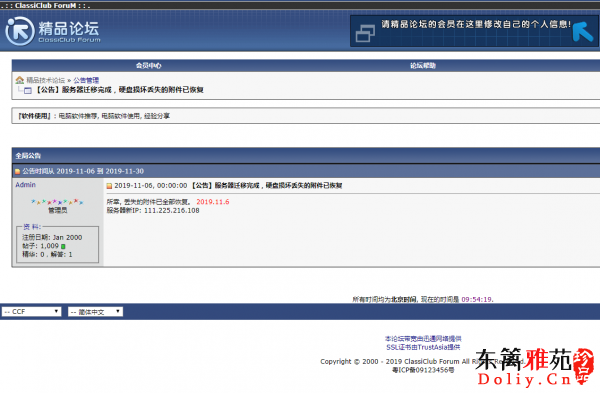Open the 论坛帮助 menu

coord(423,65)
